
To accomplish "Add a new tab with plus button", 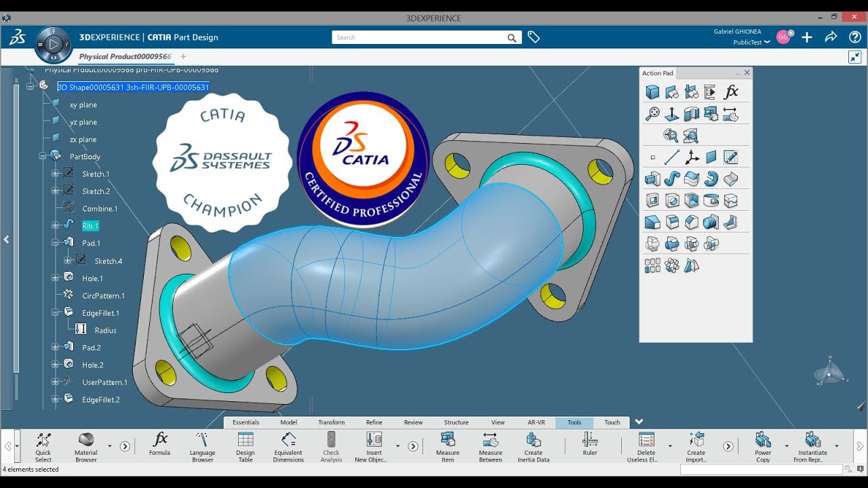I will tap(183, 57).
